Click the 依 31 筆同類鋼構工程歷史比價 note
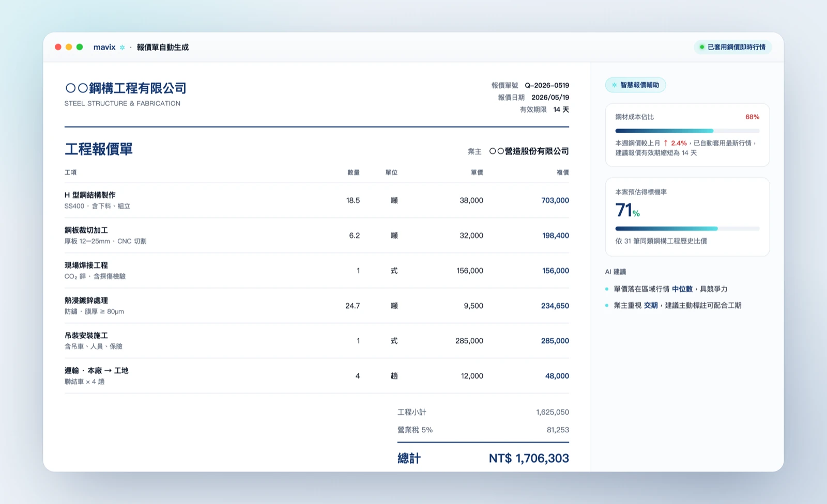Screen dimensions: 827x504 point(661,241)
